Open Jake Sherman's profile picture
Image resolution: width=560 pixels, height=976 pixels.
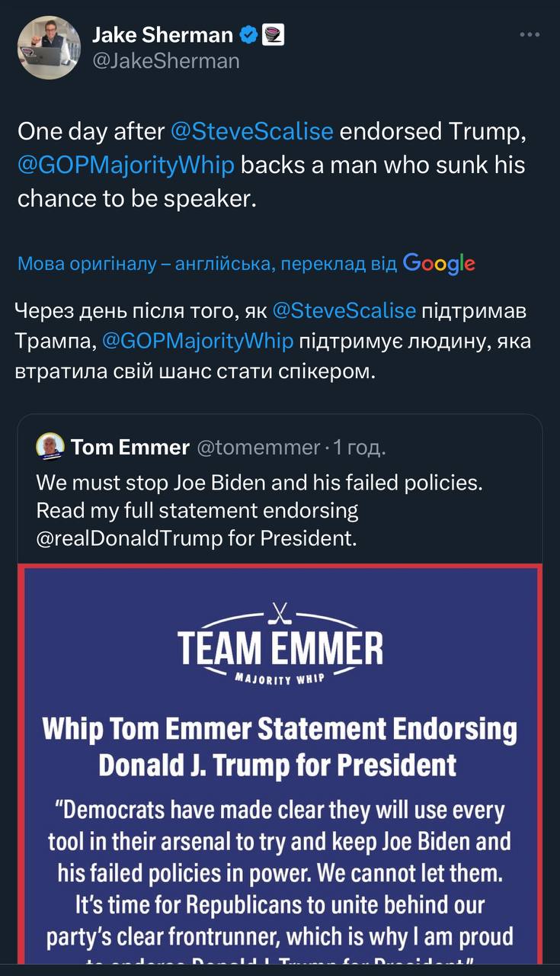[x=48, y=47]
